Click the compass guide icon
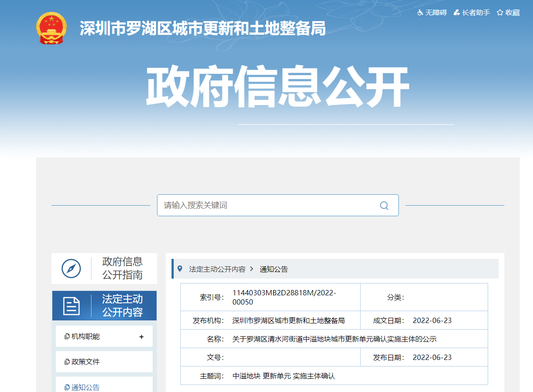Image resolution: width=533 pixels, height=392 pixels. pos(71,269)
